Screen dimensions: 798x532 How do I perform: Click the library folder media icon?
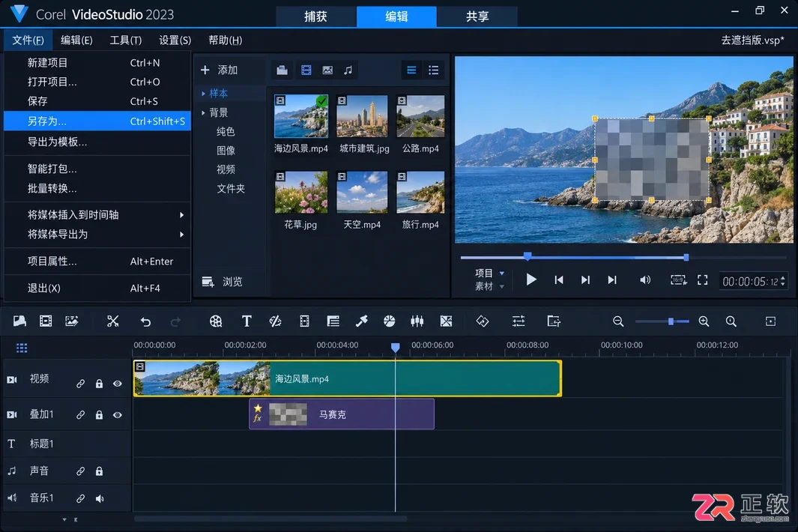pos(282,70)
